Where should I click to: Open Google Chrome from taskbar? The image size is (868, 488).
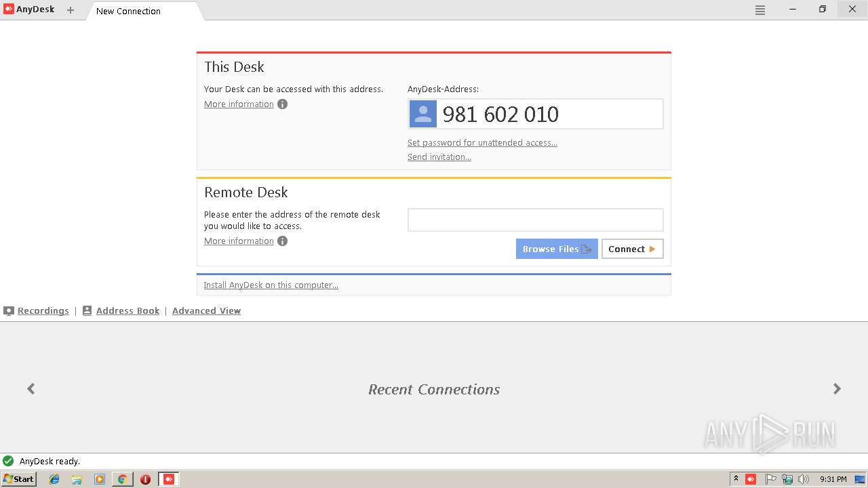coord(122,479)
